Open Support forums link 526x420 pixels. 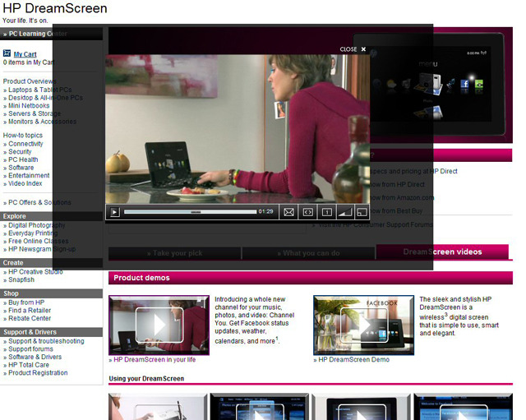(30, 348)
